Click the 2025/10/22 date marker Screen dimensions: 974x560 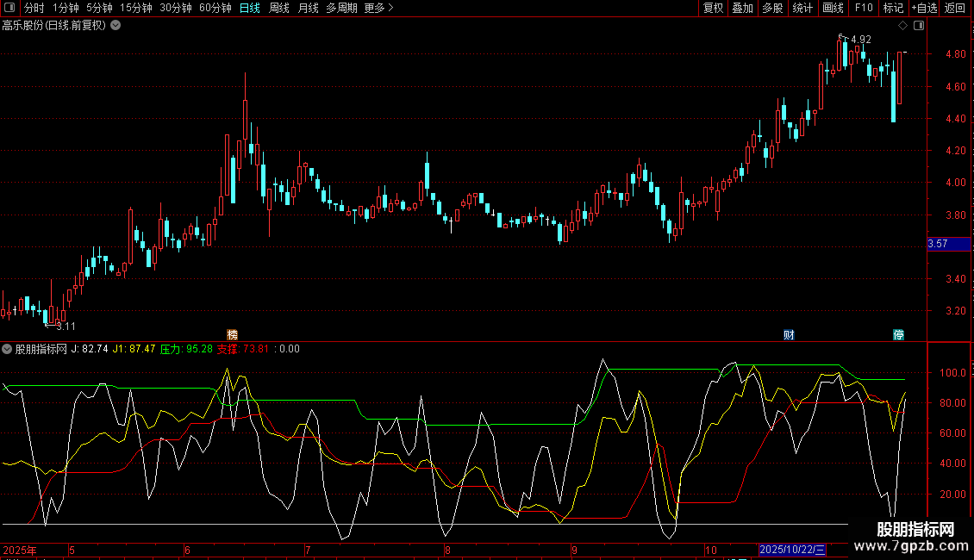click(x=792, y=550)
